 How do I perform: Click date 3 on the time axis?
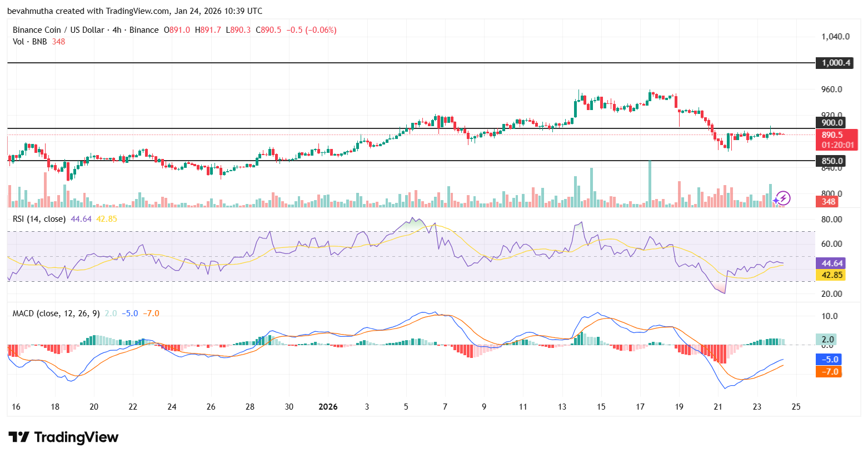tap(367, 407)
